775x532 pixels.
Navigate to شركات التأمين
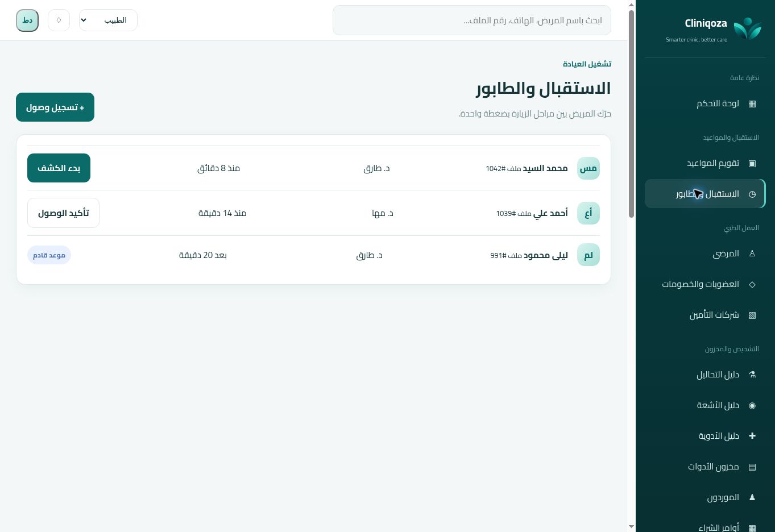click(x=705, y=315)
